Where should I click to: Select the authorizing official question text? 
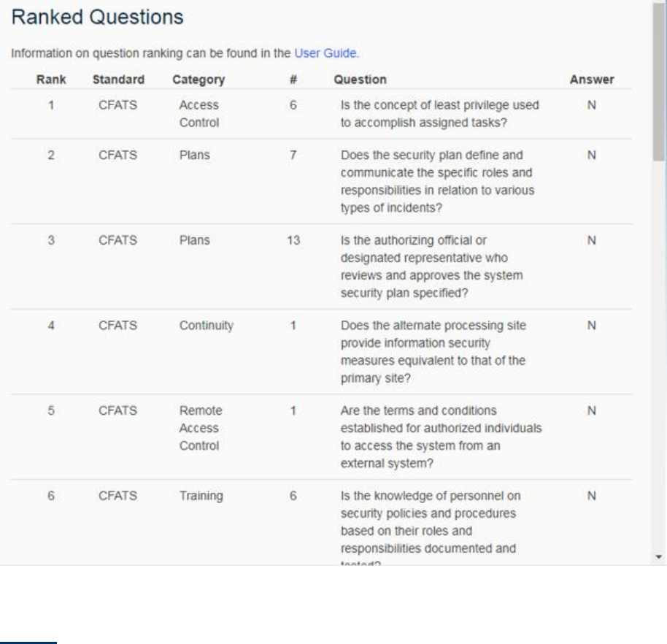[431, 267]
